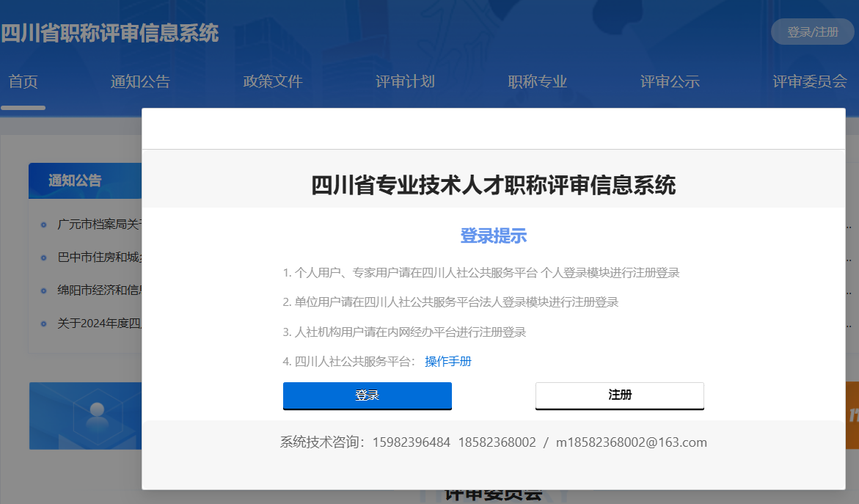The height and width of the screenshot is (504, 859).
Task: Click the phone number 15982396484
Action: [x=412, y=442]
